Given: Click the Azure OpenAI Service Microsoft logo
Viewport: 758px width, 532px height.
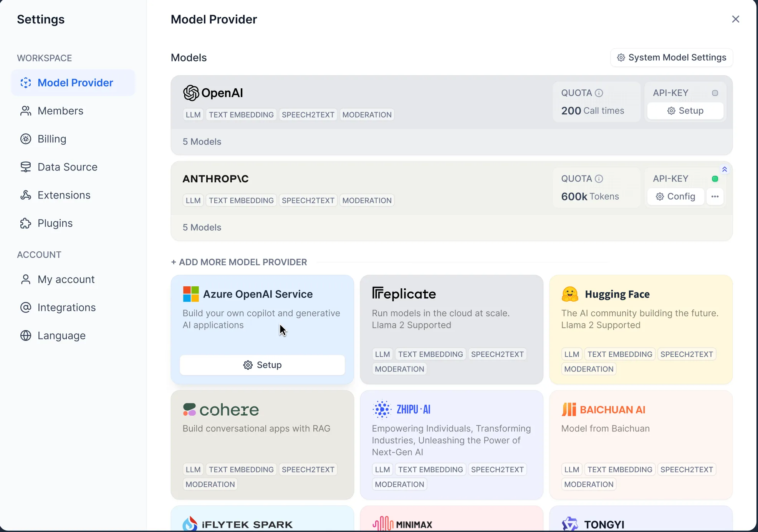Looking at the screenshot, I should pyautogui.click(x=191, y=294).
